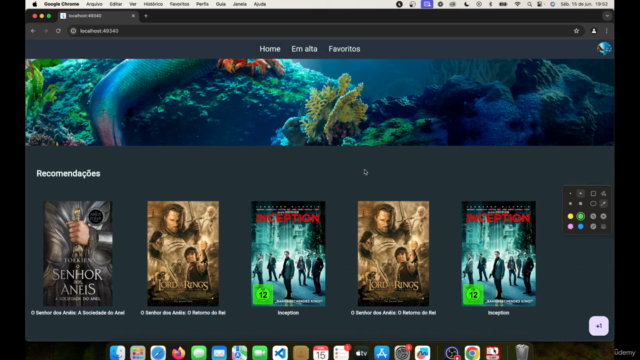Open Firefox from the Dock

click(178, 352)
